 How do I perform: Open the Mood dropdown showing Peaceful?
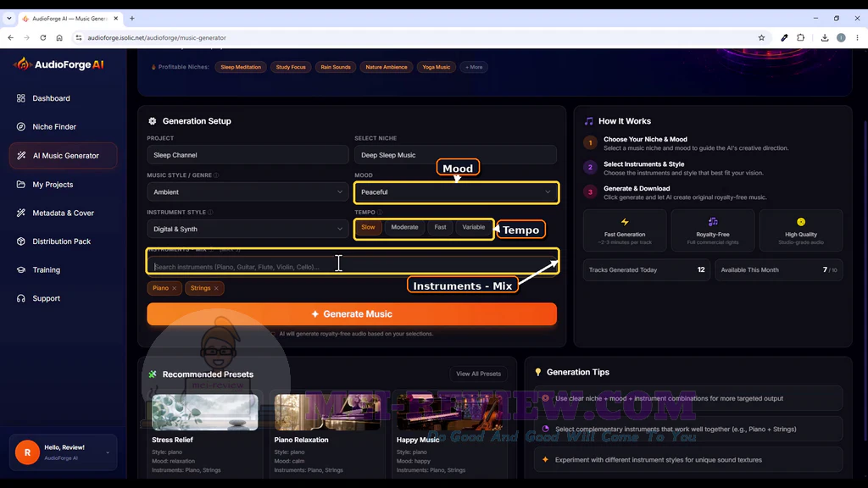click(456, 192)
